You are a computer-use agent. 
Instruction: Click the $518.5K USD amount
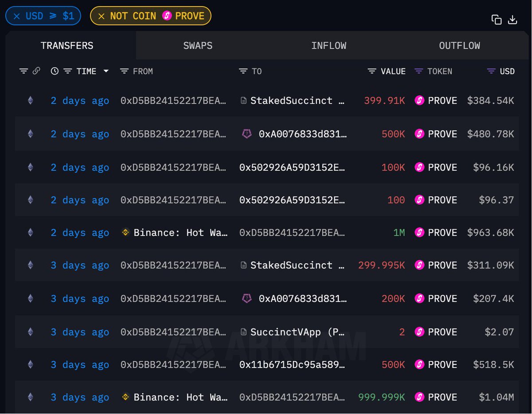(493, 365)
